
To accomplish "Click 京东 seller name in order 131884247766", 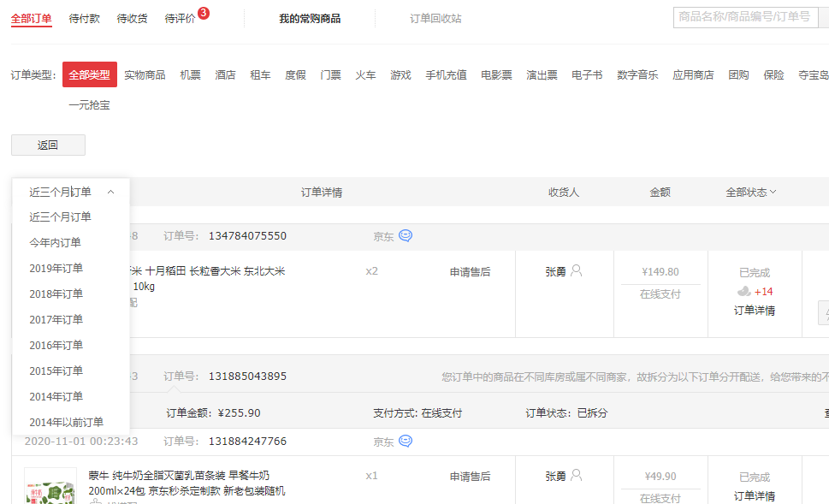I will [383, 442].
